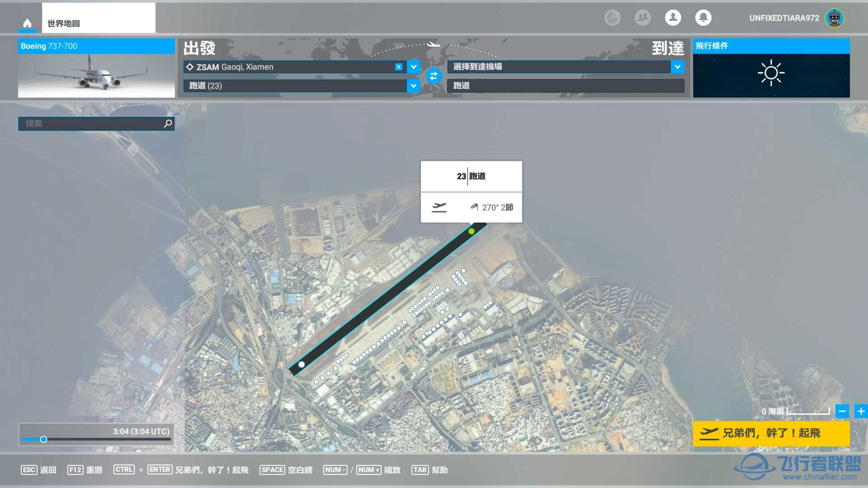
Task: Click the NUM + zoom key hint
Action: point(368,470)
